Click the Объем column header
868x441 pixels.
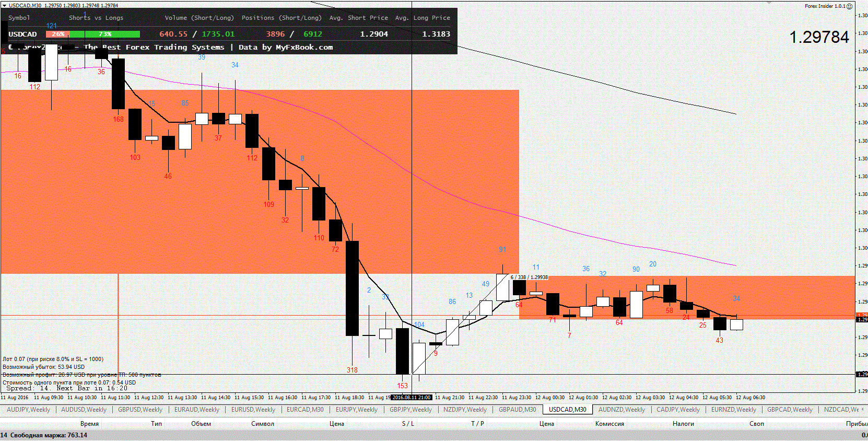tap(201, 424)
